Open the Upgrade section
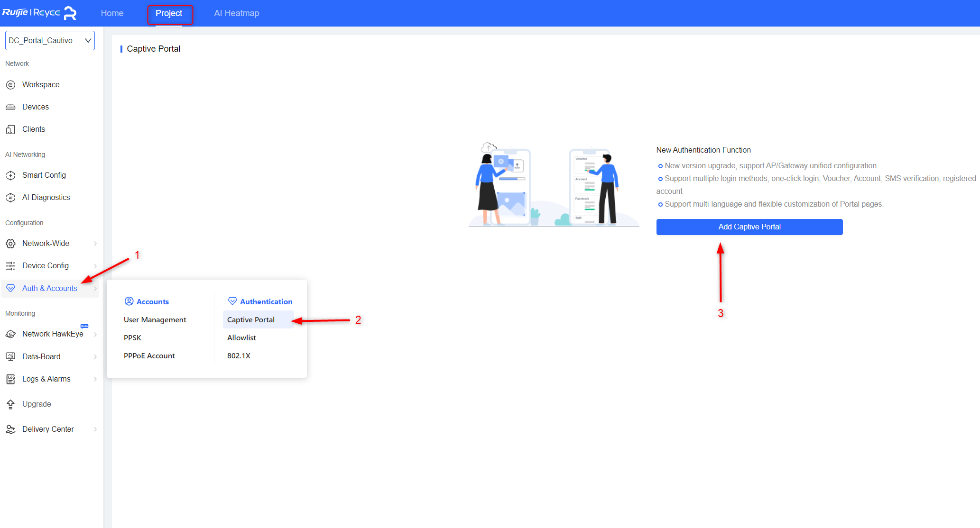Screen dimensions: 980x528 tap(37, 404)
